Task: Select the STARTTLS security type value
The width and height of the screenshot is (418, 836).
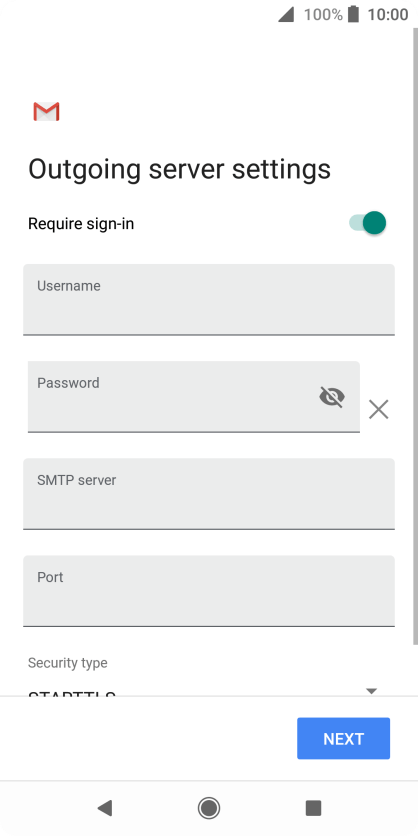Action: pos(72,693)
